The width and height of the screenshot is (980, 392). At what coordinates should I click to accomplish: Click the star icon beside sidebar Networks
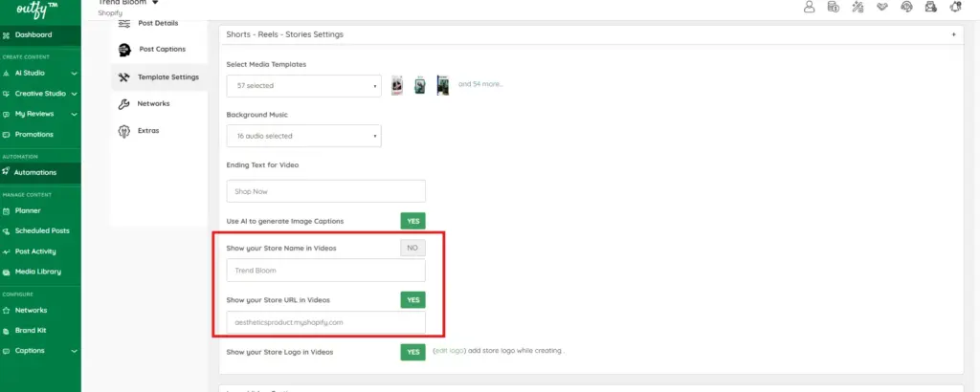[7, 310]
